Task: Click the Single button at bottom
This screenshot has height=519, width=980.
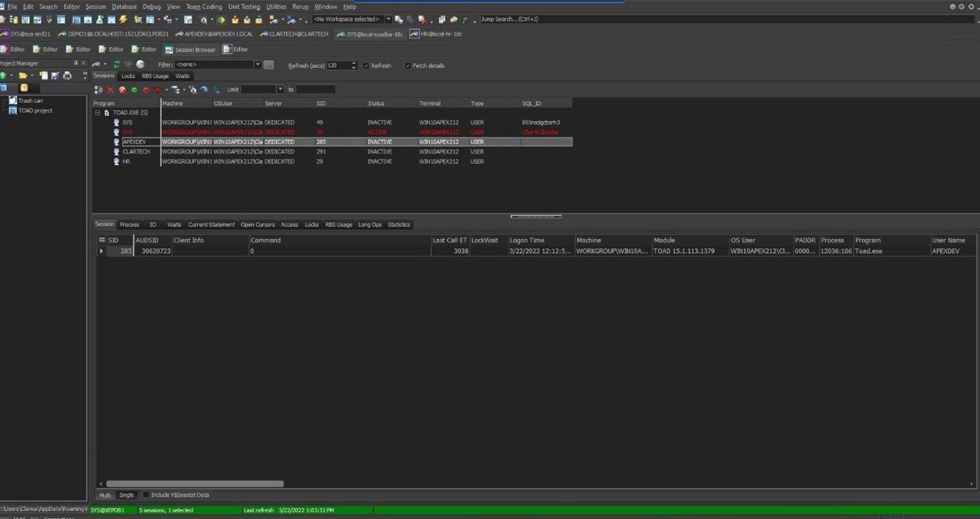Action: 127,495
